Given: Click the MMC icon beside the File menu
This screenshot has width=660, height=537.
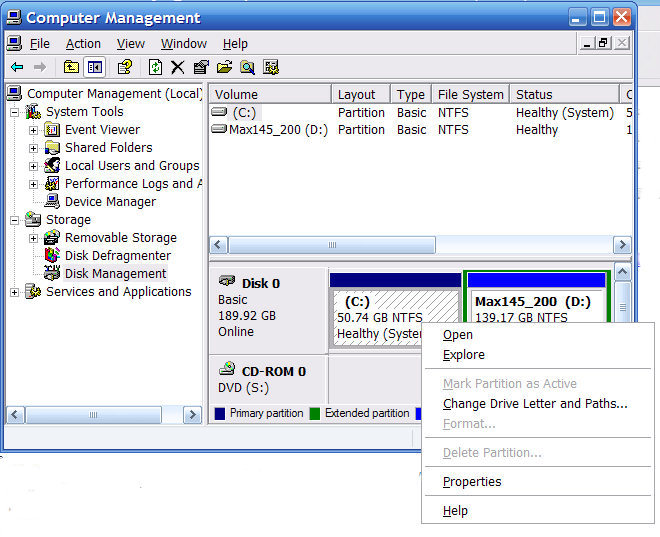Looking at the screenshot, I should pyautogui.click(x=14, y=43).
